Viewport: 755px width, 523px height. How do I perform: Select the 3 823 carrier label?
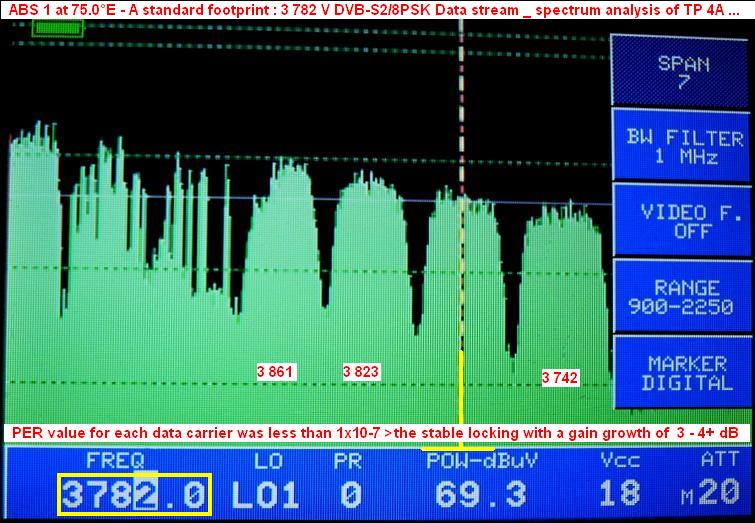point(360,372)
